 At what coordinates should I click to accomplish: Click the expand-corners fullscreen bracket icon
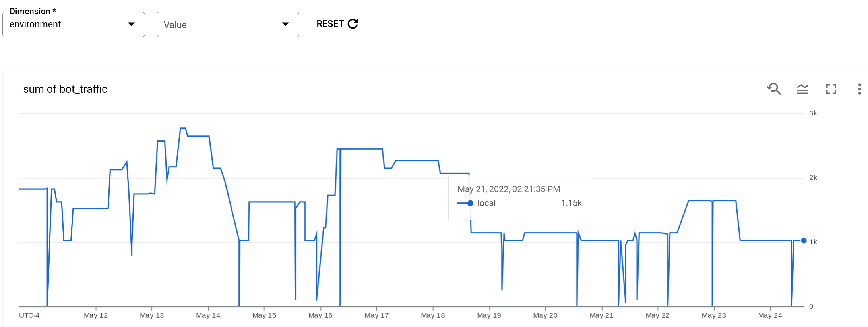832,89
